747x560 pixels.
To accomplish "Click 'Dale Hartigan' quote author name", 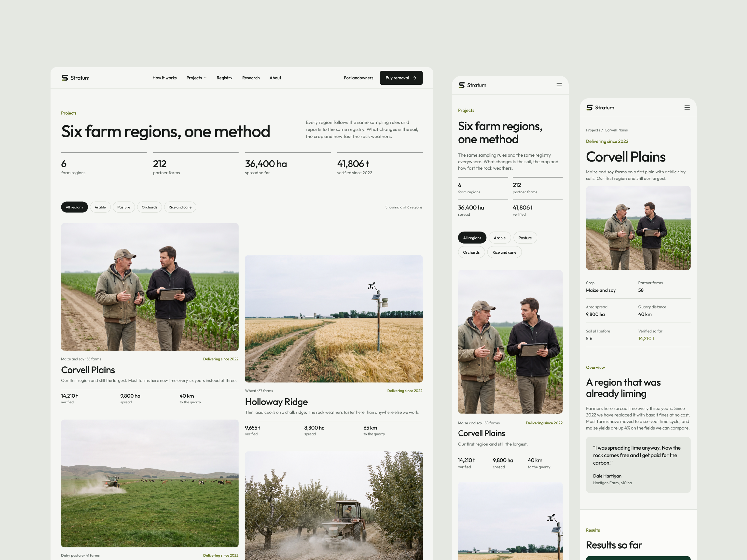I will point(607,476).
